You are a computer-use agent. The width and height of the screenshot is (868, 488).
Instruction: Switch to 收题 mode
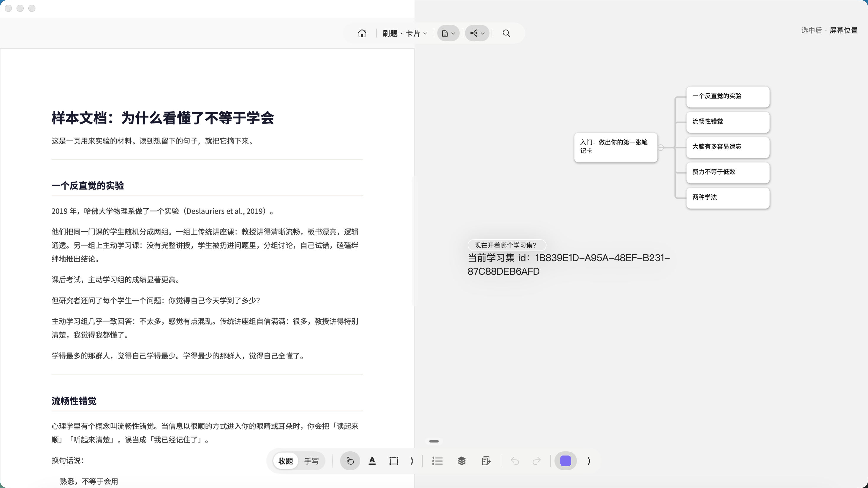[285, 461]
